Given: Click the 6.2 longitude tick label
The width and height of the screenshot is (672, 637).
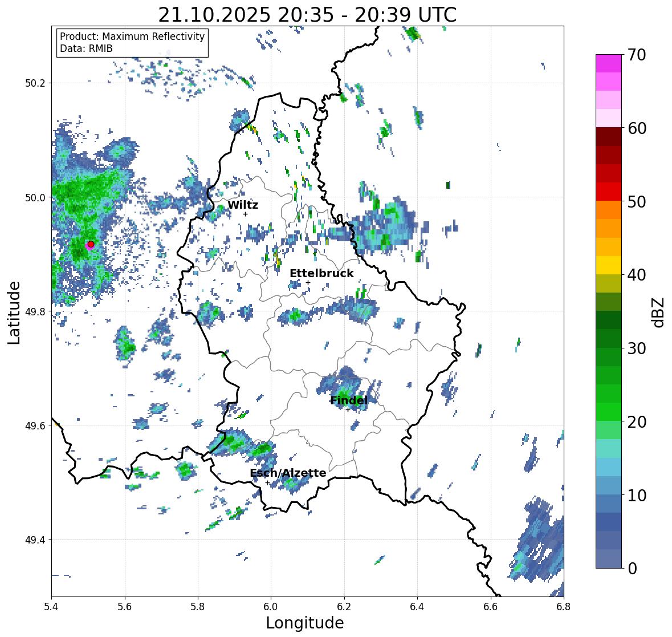Looking at the screenshot, I should click(x=344, y=607).
